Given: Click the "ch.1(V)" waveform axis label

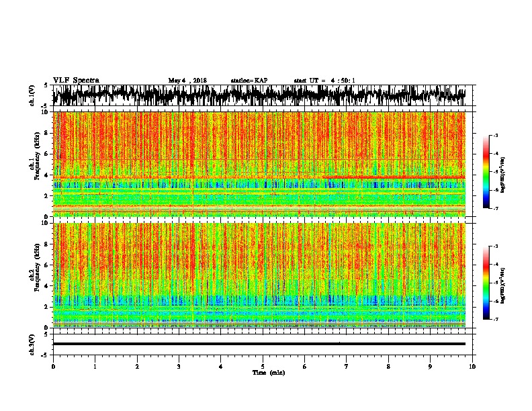Looking at the screenshot, I should click(x=32, y=95).
